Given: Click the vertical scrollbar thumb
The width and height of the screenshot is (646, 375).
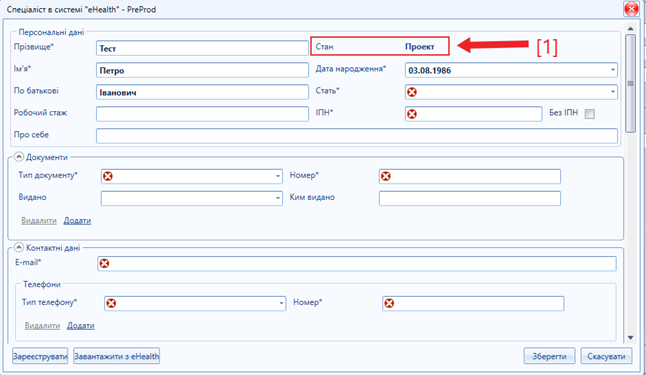Looking at the screenshot, I should pyautogui.click(x=630, y=84).
